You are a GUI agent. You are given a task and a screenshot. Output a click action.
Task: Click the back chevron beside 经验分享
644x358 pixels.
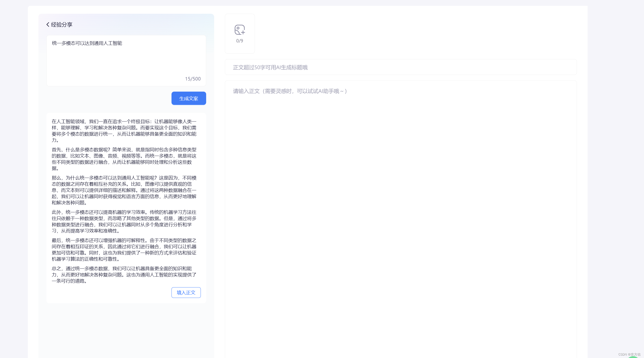pyautogui.click(x=48, y=24)
